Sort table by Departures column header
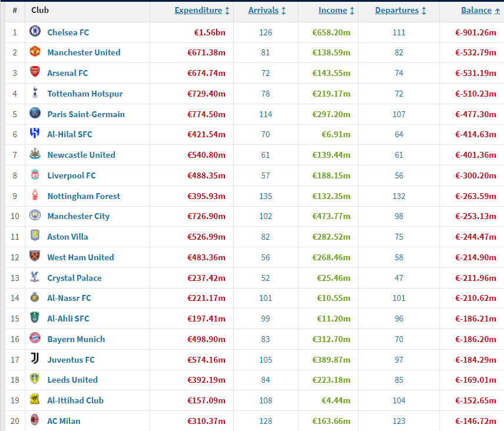Image resolution: width=504 pixels, height=431 pixels. click(400, 10)
